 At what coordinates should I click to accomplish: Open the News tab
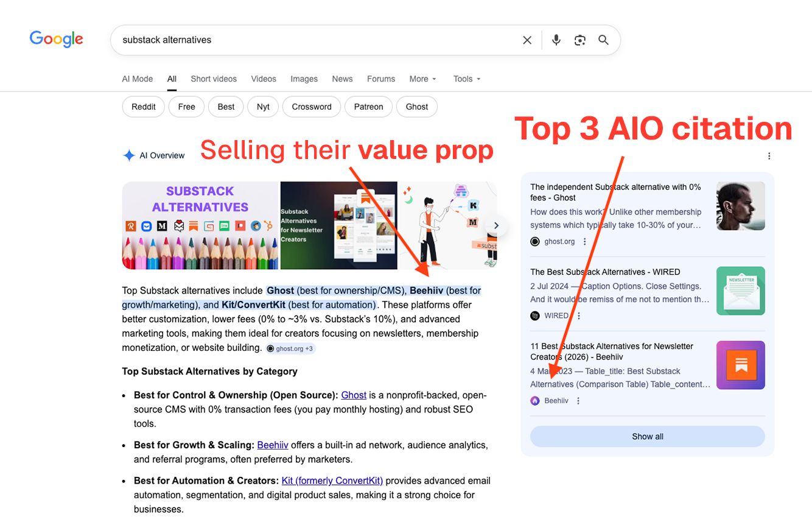[x=342, y=79]
